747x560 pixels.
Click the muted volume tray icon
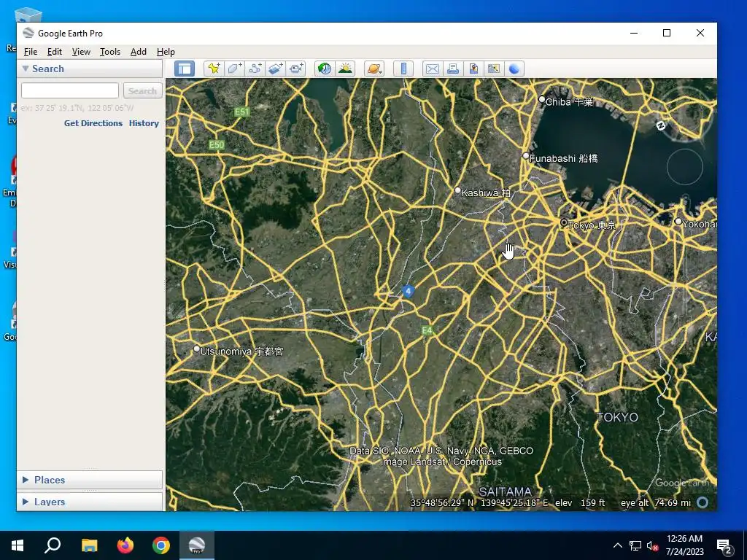(653, 545)
